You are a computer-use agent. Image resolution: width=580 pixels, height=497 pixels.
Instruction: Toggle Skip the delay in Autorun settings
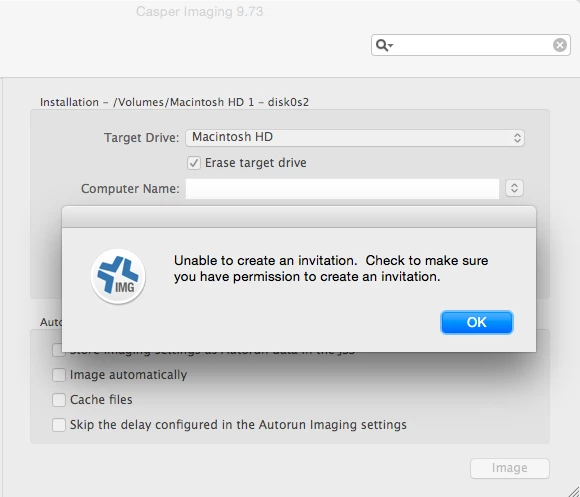pyautogui.click(x=59, y=425)
